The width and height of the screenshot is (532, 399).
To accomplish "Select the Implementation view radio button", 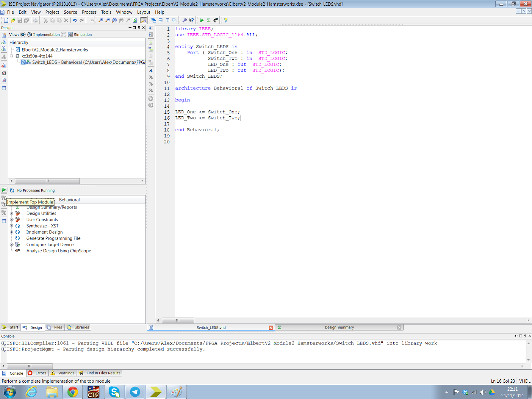I will click(23, 34).
